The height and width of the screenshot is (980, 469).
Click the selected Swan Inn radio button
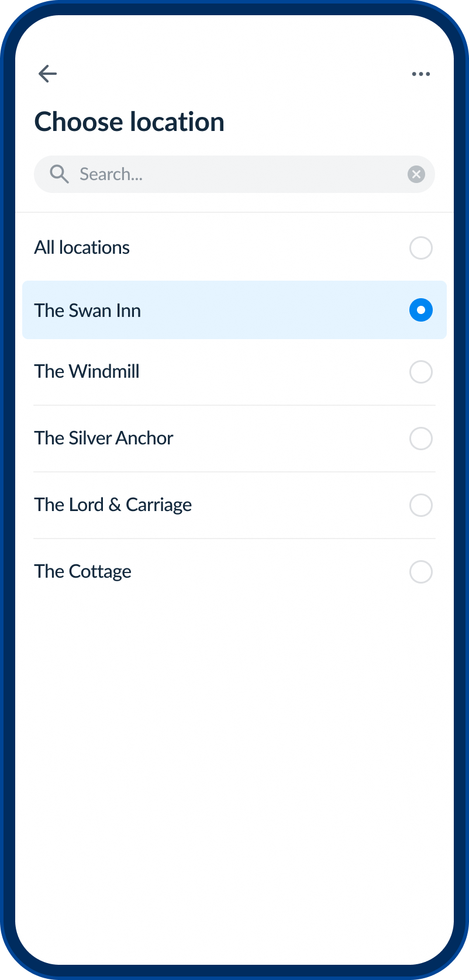click(x=421, y=310)
